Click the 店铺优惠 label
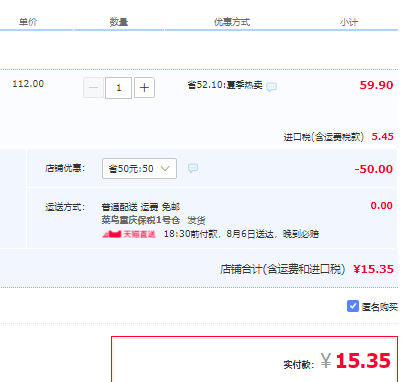 [x=65, y=168]
